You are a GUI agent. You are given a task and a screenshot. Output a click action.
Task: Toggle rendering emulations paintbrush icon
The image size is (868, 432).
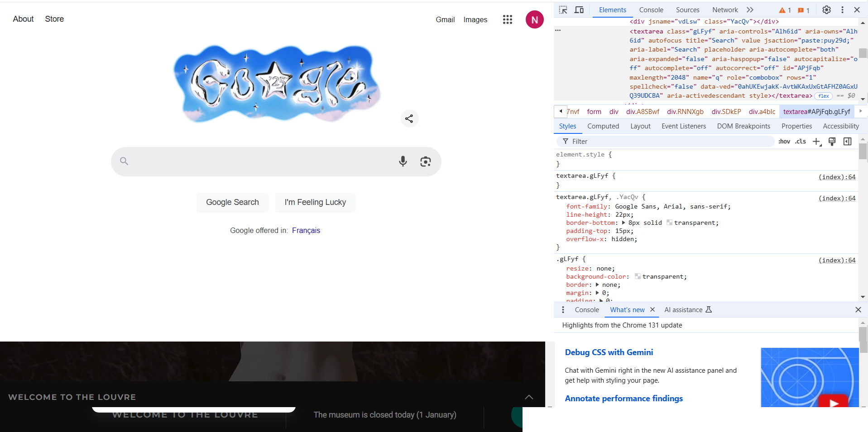coord(832,142)
